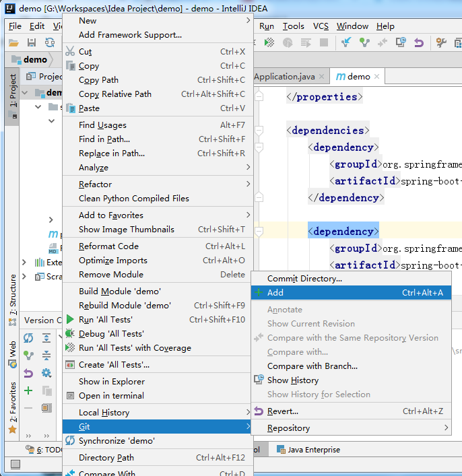This screenshot has width=462, height=476.
Task: Select Directory Path menu entry
Action: [158, 457]
